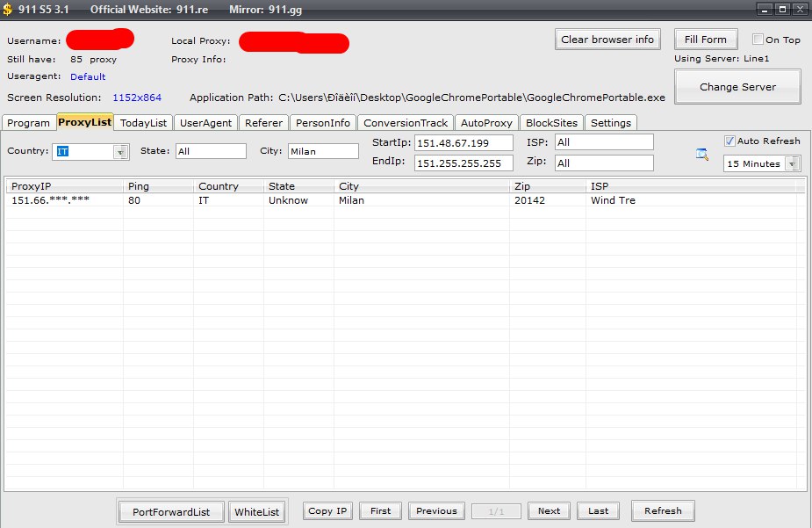
Task: Click the StartIp input field
Action: [463, 143]
